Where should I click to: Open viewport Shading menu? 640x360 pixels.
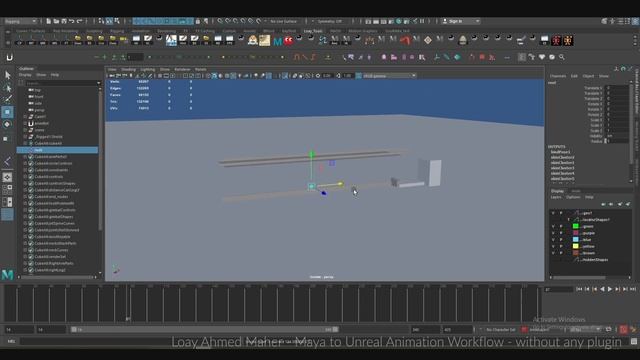pyautogui.click(x=128, y=69)
